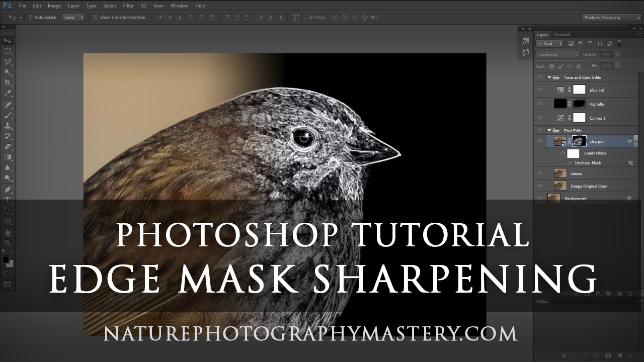Choose the Brush tool
The width and height of the screenshot is (644, 362).
click(x=7, y=115)
